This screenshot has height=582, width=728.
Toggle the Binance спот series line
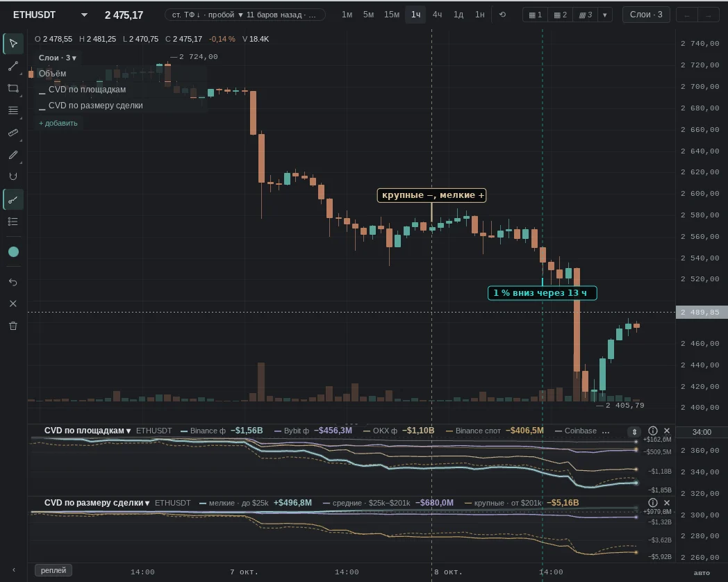(495, 431)
